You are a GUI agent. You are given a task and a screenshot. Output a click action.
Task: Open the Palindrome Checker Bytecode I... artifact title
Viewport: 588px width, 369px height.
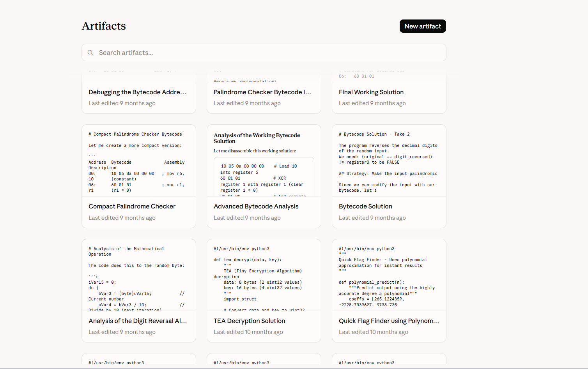click(262, 92)
